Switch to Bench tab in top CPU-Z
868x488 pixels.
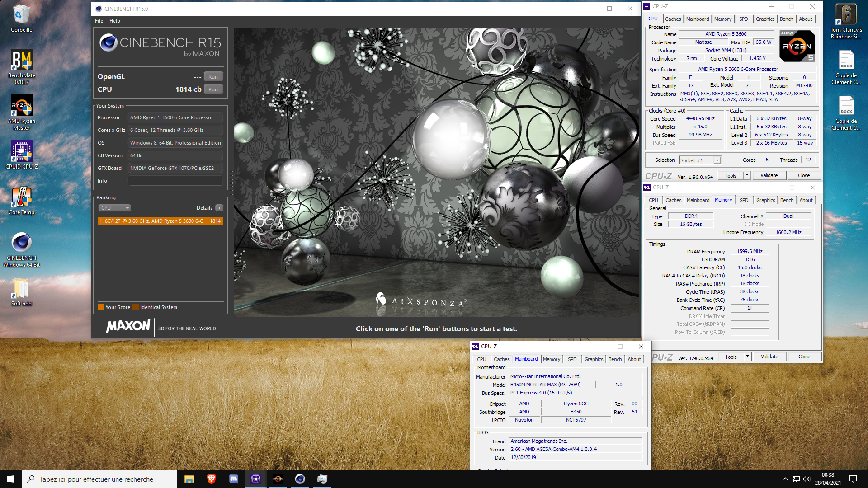pyautogui.click(x=786, y=19)
